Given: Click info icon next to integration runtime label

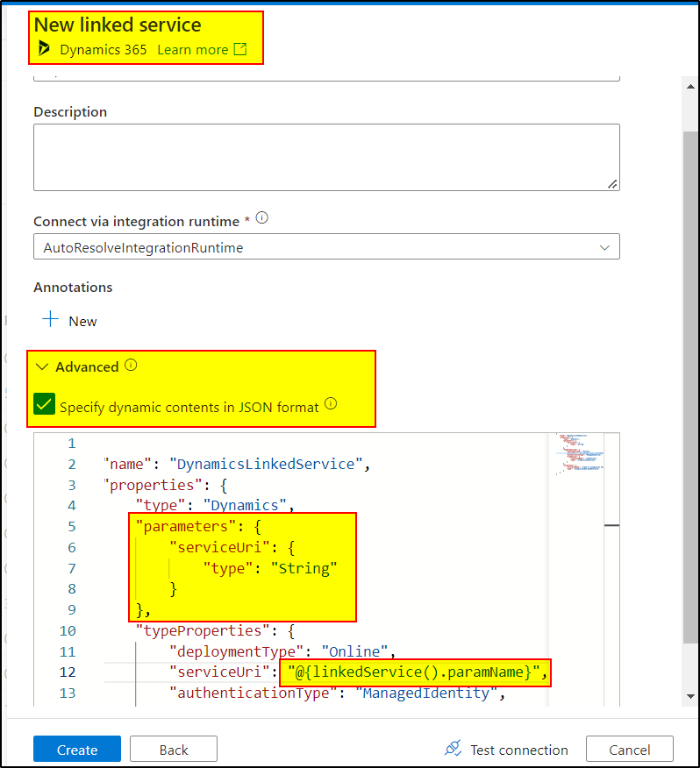Looking at the screenshot, I should tap(262, 218).
